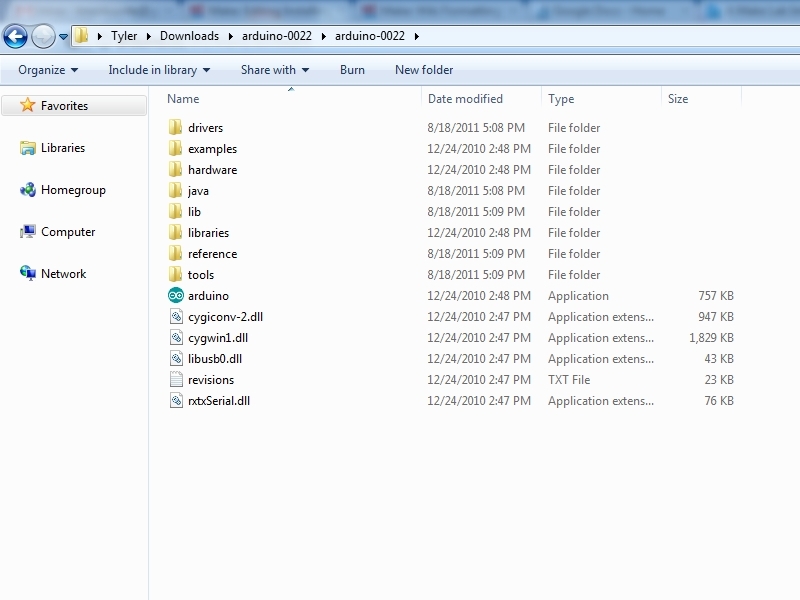Click the 'Application' type of arduino
The image size is (800, 600).
578,296
